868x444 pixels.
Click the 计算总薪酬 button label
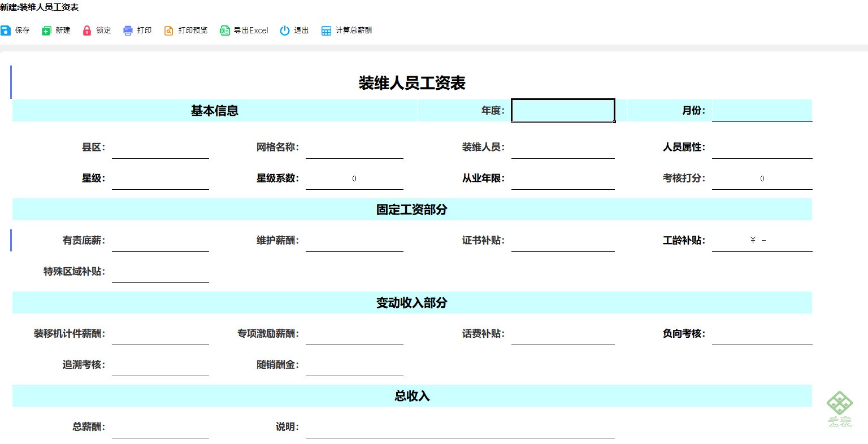(x=354, y=31)
